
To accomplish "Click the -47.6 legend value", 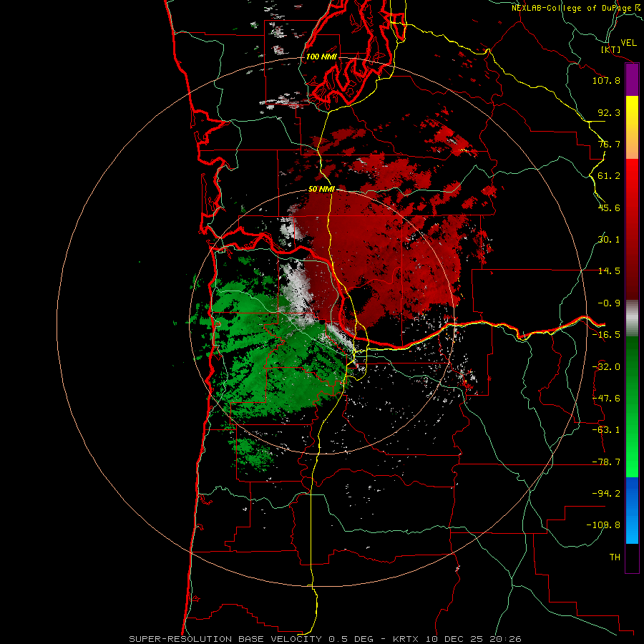I will 606,399.
